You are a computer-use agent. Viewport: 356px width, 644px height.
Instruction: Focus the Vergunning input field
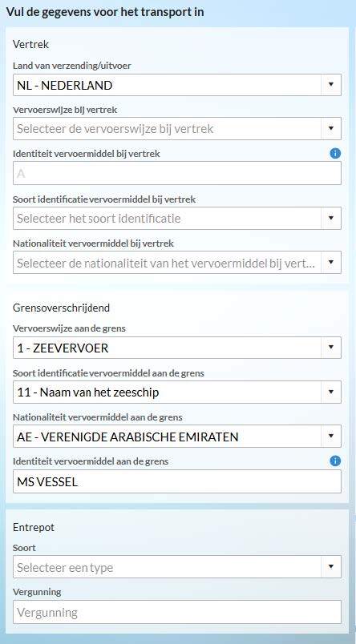[x=176, y=612]
